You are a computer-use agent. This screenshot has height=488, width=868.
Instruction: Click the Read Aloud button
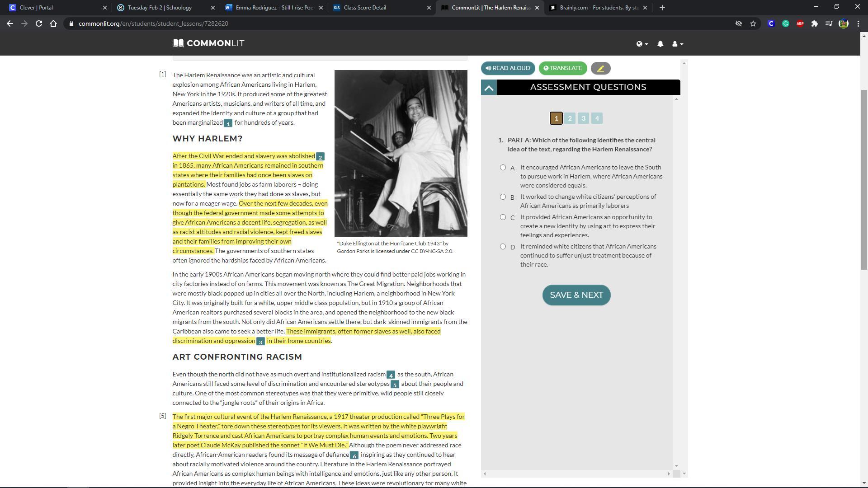tap(508, 68)
